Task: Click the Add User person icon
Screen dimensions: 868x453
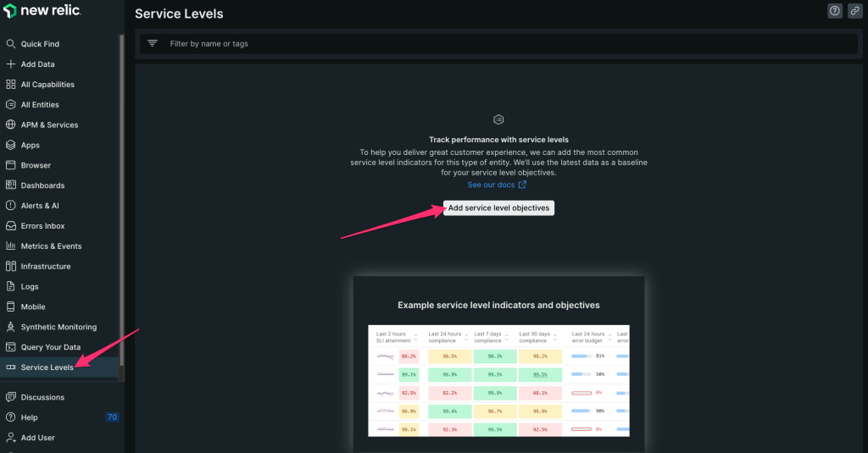Action: (x=10, y=438)
